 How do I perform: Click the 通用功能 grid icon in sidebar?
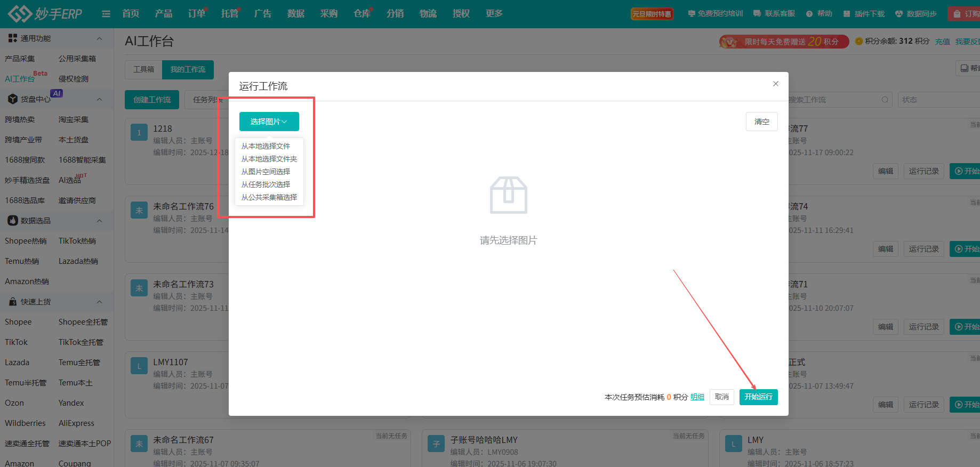(13, 38)
